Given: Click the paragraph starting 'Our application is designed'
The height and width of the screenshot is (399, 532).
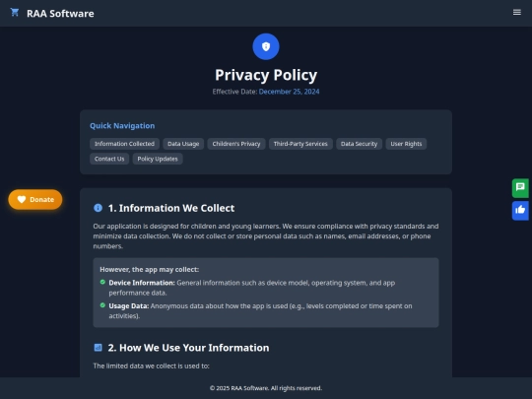Looking at the screenshot, I should [x=266, y=236].
